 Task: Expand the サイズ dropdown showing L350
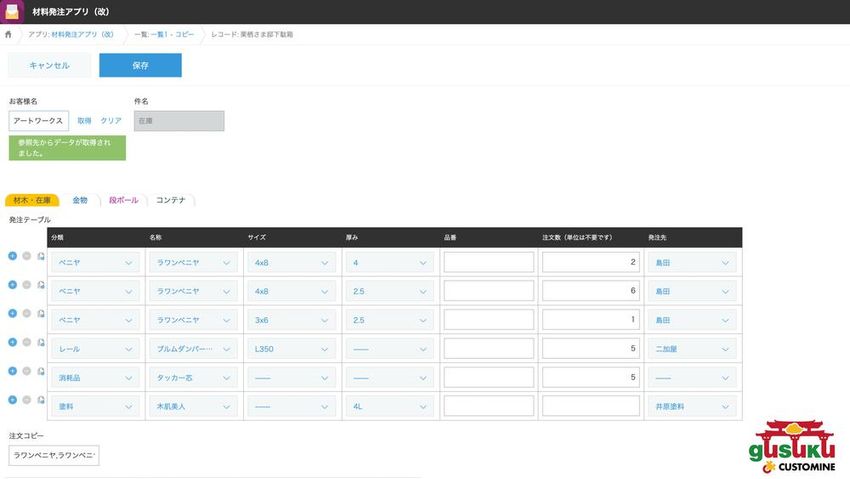[x=292, y=349]
